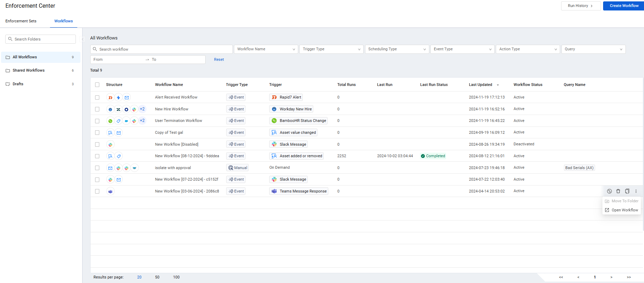Click envelope icon in Alert Received Workflow row

[127, 97]
